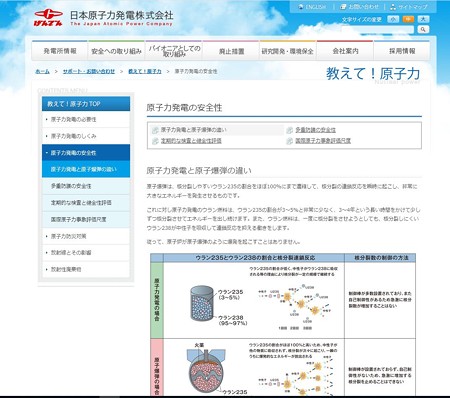This screenshot has width=450, height=398.
Task: Open the 会社案内 navigation tab
Action: pyautogui.click(x=345, y=51)
